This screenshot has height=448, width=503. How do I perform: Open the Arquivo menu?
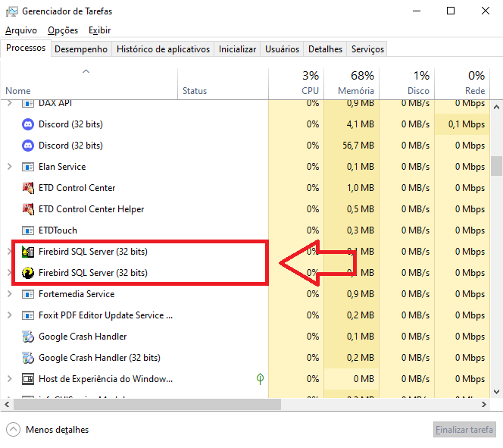click(21, 30)
